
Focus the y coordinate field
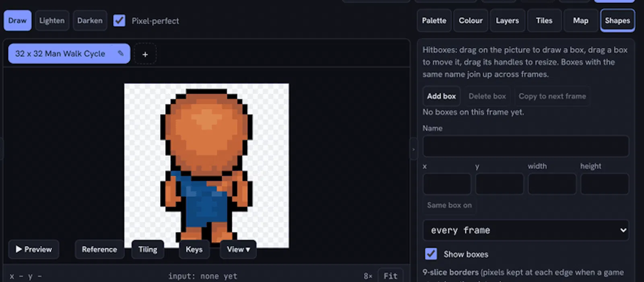click(500, 184)
